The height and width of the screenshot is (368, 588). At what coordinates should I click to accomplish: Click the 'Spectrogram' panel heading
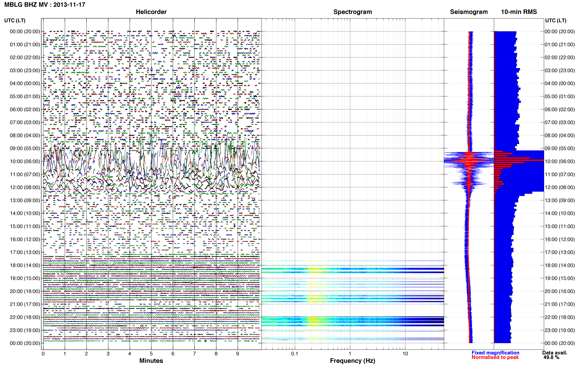352,12
